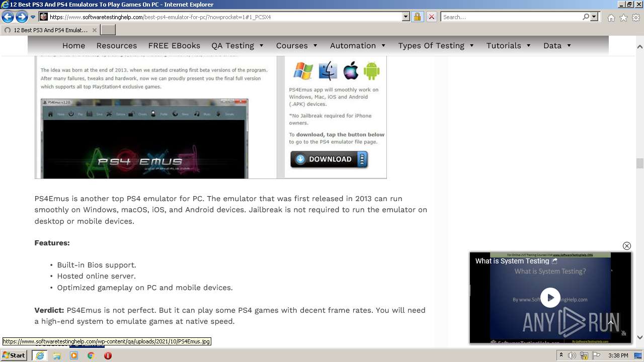Click the scroll-to-top chevron button

(x=611, y=323)
